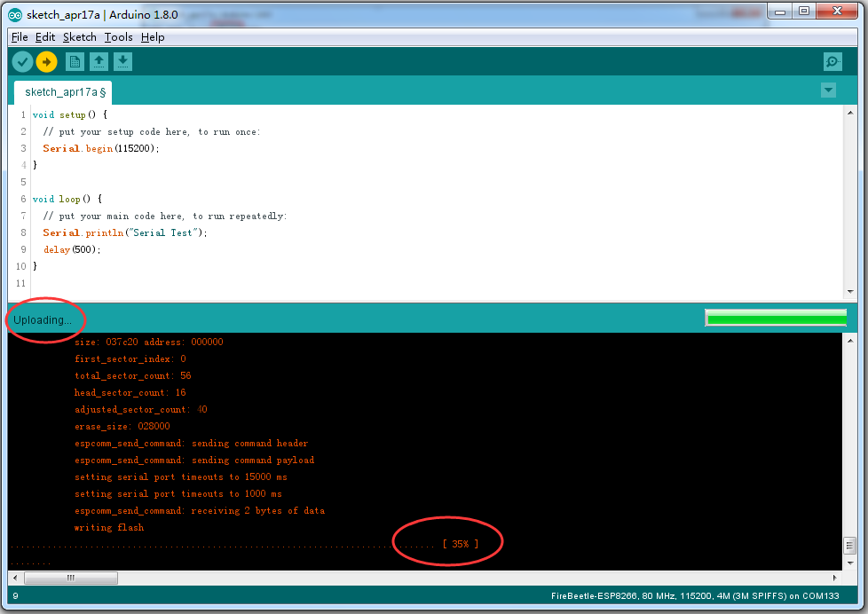Image resolution: width=868 pixels, height=614 pixels.
Task: Click the upload progress bar
Action: click(776, 318)
